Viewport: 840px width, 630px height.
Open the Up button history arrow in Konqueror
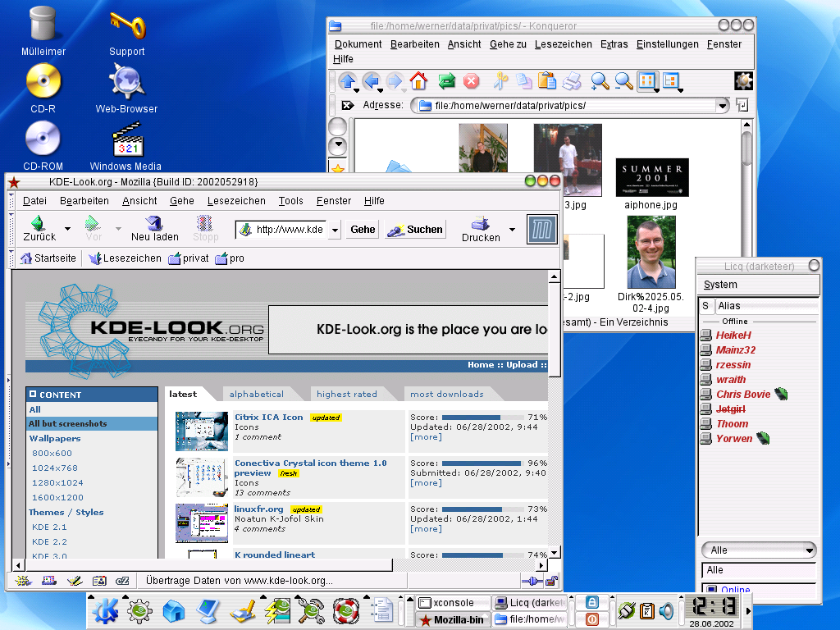(356, 90)
